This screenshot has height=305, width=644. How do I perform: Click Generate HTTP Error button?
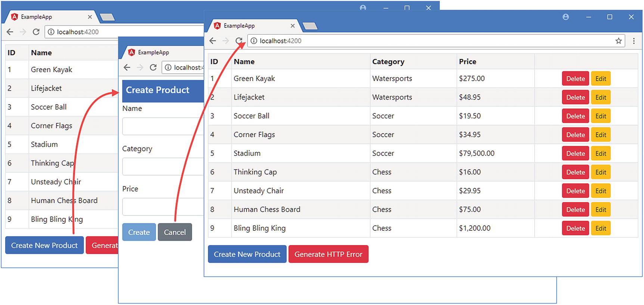(328, 254)
